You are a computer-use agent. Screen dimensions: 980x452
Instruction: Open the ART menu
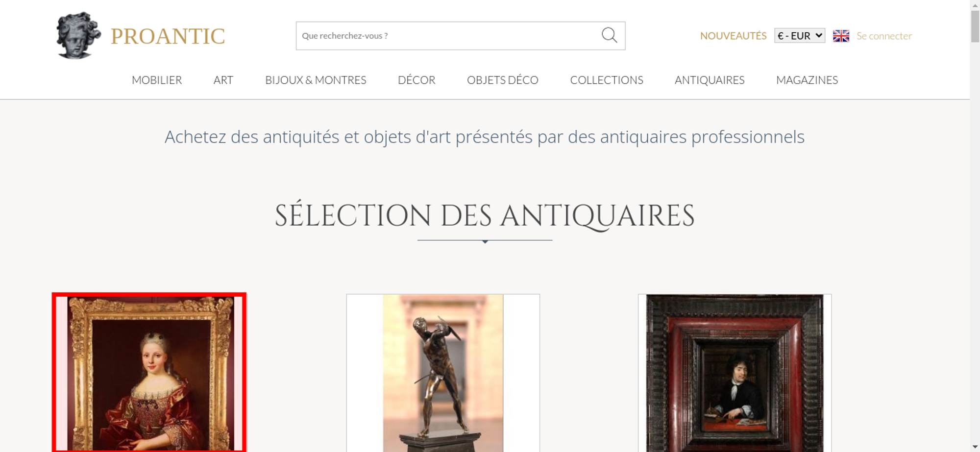[x=223, y=80]
